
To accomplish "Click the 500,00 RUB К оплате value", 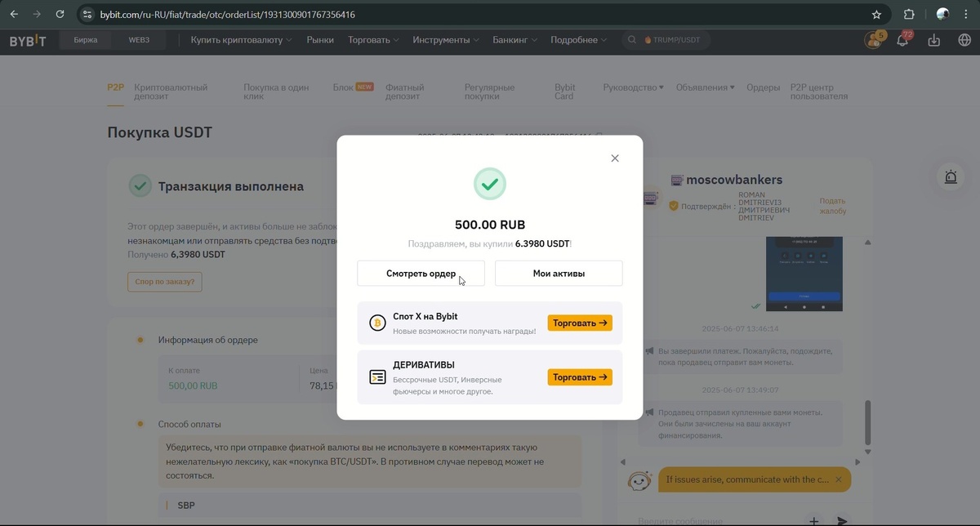I will point(193,386).
